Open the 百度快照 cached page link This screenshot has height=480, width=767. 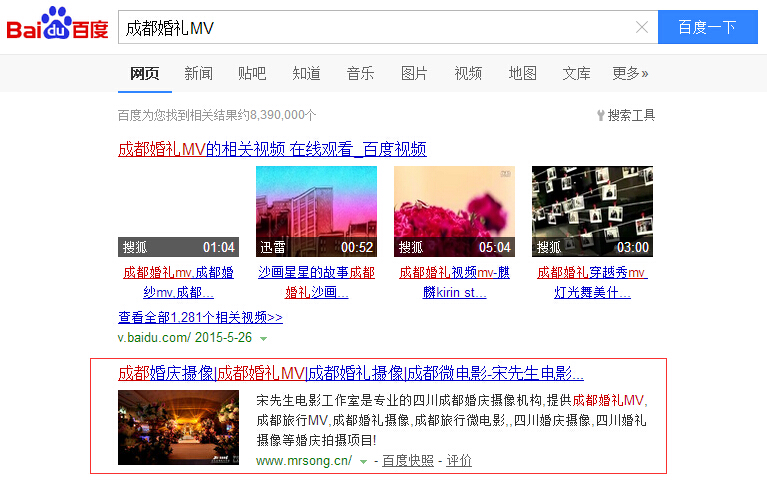tap(408, 461)
